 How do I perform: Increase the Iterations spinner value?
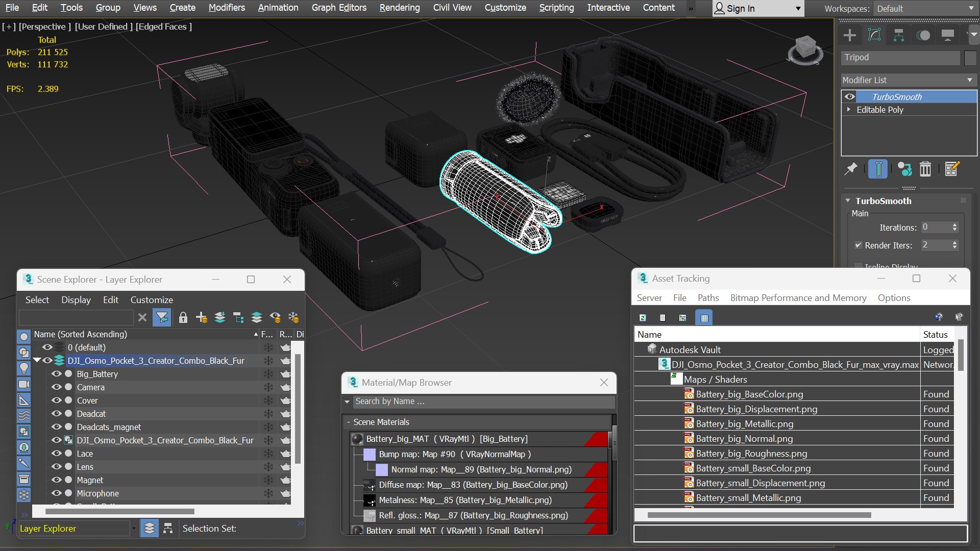pos(955,225)
